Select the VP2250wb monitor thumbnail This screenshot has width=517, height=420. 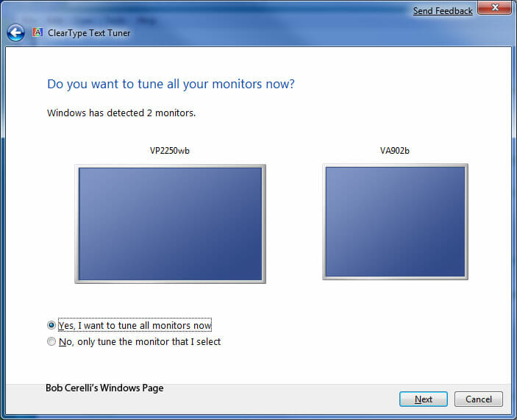[x=170, y=224]
